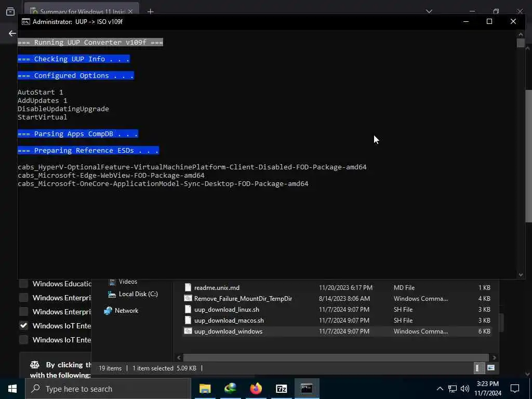Screen dimensions: 532x399
Task: Launch Firefox from the taskbar
Action: (256, 389)
